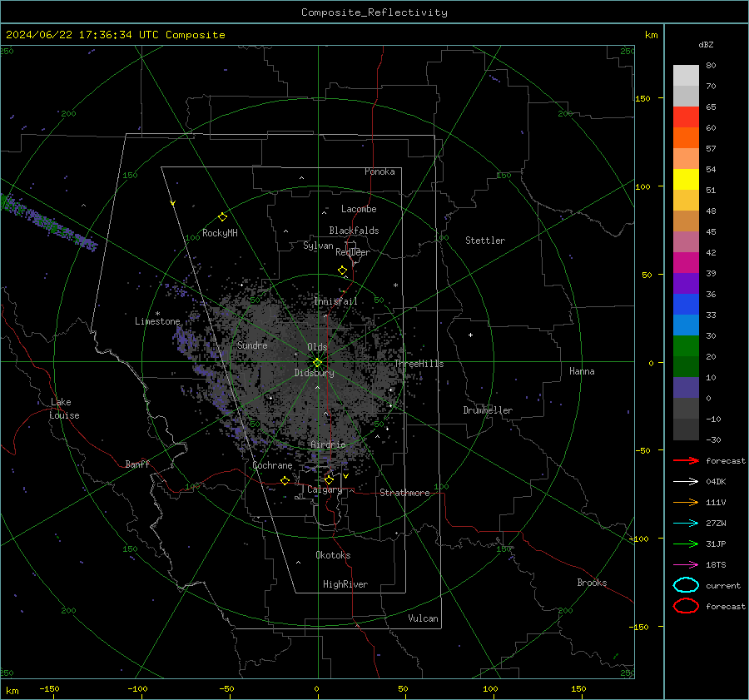Image resolution: width=749 pixels, height=700 pixels.
Task: Click the Drumheller town label
Action: 488,410
